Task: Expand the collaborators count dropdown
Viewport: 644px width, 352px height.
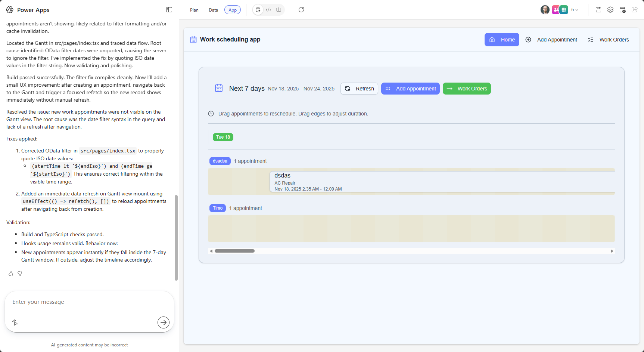Action: tap(575, 10)
